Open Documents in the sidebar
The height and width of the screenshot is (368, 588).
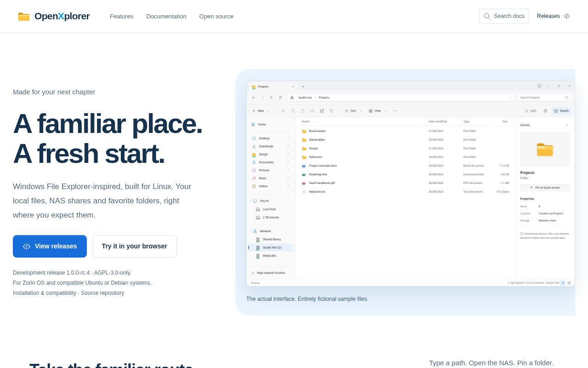(x=271, y=162)
